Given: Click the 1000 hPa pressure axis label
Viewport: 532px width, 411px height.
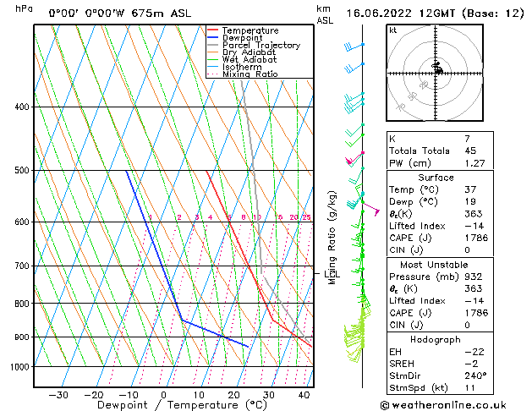Looking at the screenshot, I should pos(19,367).
